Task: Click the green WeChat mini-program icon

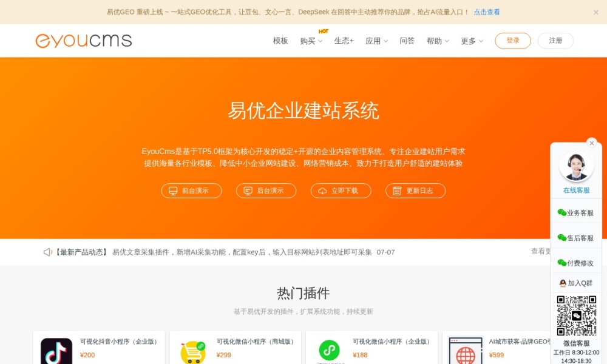Action: [x=329, y=350]
